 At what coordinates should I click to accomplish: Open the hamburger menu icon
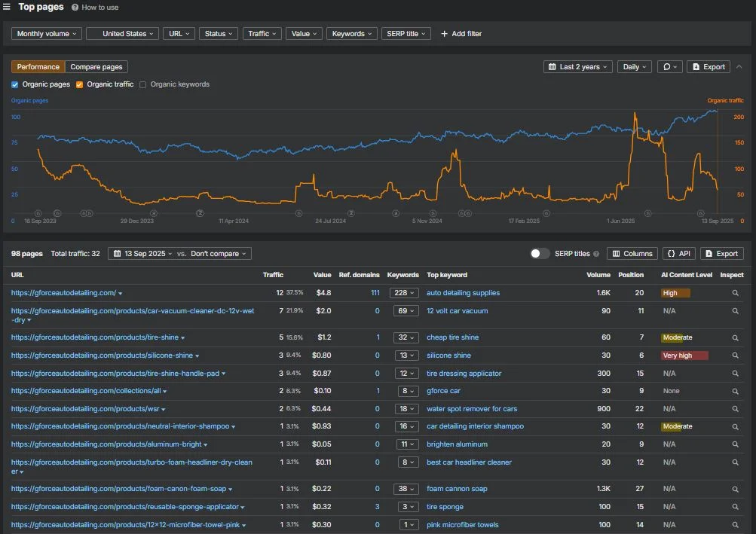pyautogui.click(x=6, y=7)
